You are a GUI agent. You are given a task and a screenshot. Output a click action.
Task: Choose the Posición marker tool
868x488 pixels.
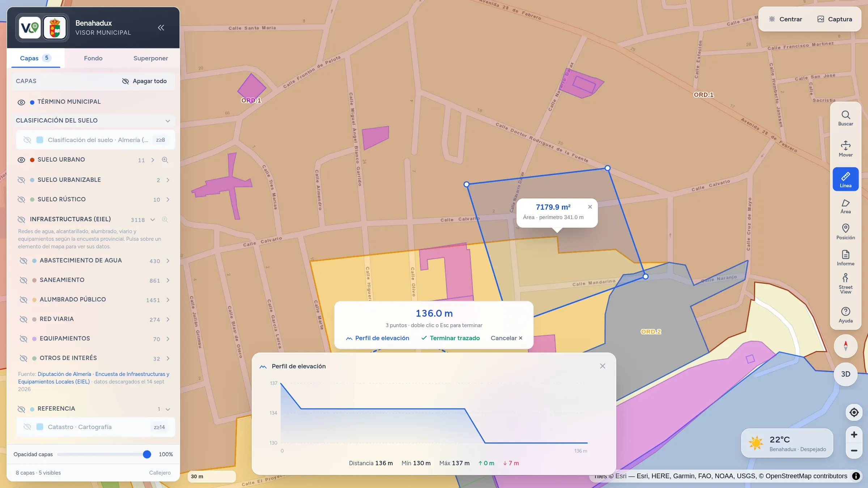tap(845, 232)
